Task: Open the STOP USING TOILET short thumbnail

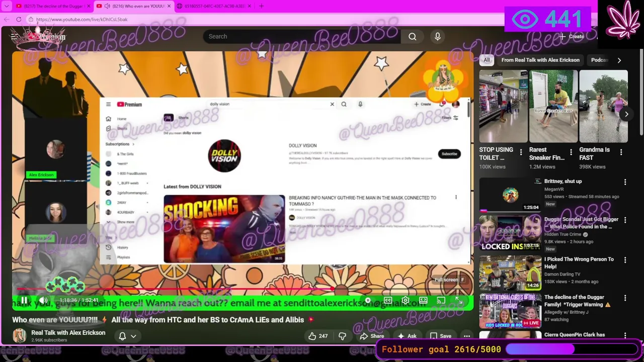Action: (x=503, y=106)
